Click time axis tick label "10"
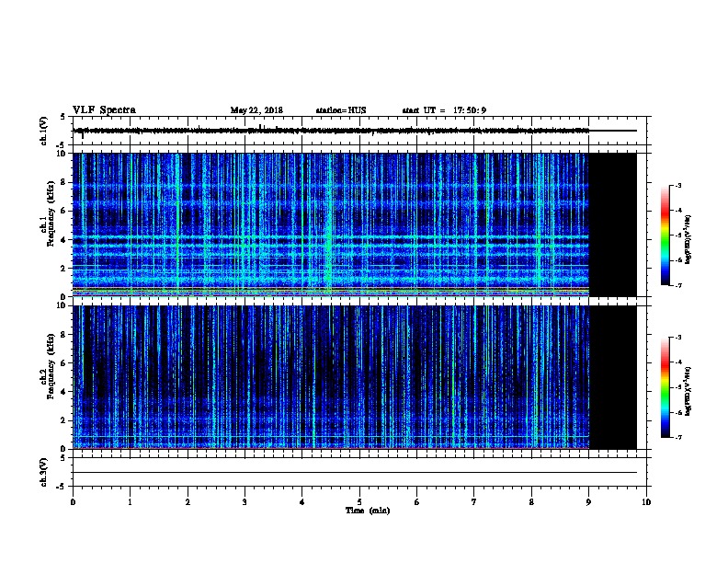728x563 pixels. tap(646, 502)
